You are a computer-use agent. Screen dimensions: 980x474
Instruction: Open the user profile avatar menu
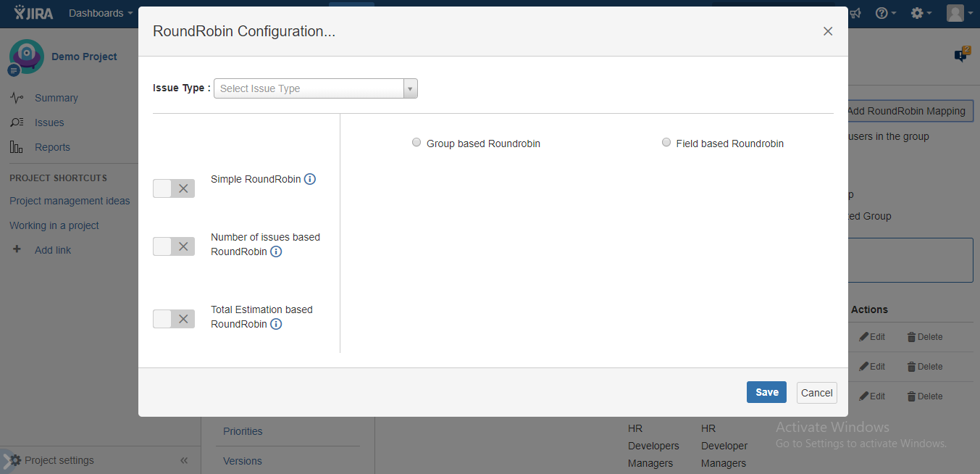[x=959, y=13]
